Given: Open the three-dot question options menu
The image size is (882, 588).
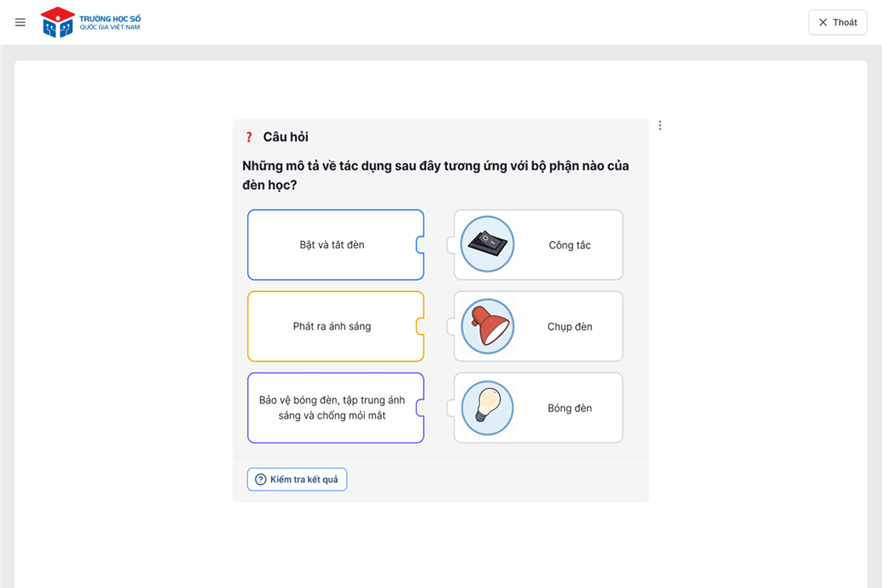Looking at the screenshot, I should pyautogui.click(x=660, y=125).
